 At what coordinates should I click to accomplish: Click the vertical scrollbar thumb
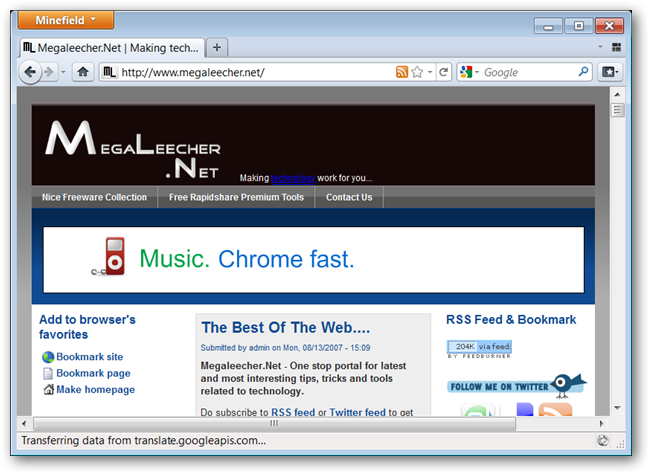pos(617,110)
